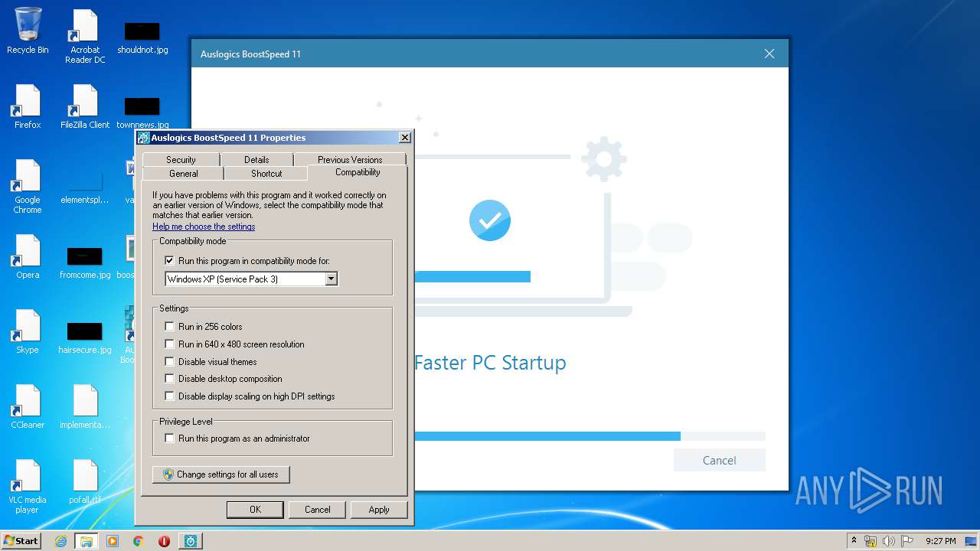Select the Acrobat Reader DC shortcut
The image size is (980, 551).
coord(85,37)
